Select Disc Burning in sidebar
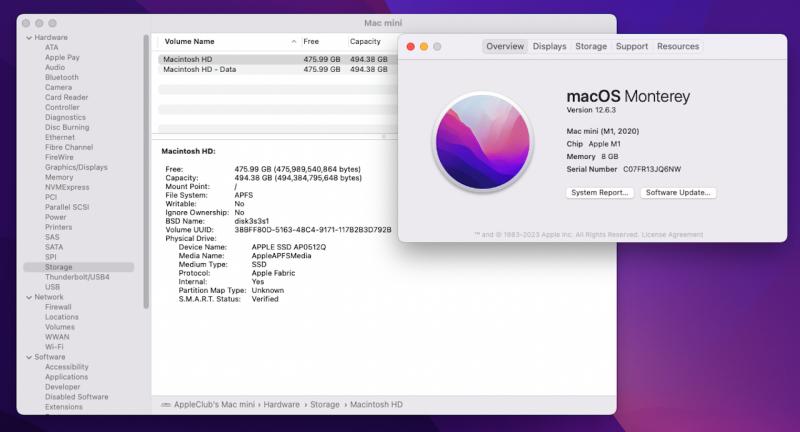Viewport: 800px width, 432px height. pyautogui.click(x=67, y=128)
